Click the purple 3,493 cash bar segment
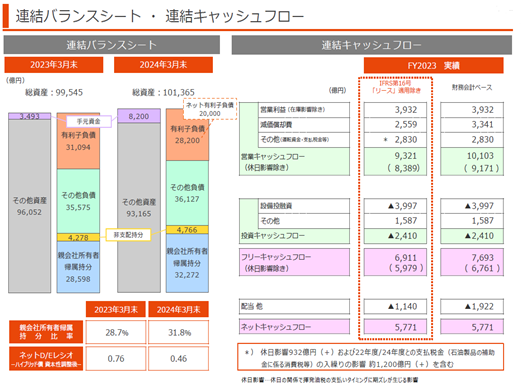This screenshot has width=524, height=385. 29,116
